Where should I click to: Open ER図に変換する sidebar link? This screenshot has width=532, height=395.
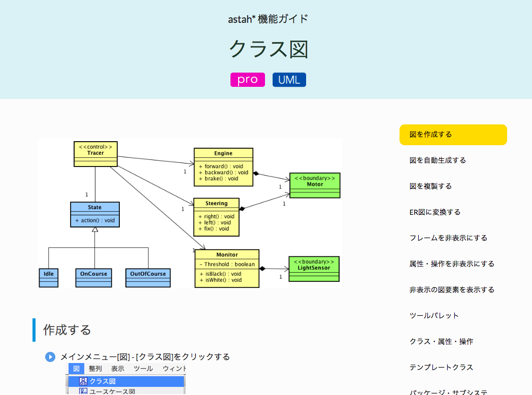click(x=435, y=212)
